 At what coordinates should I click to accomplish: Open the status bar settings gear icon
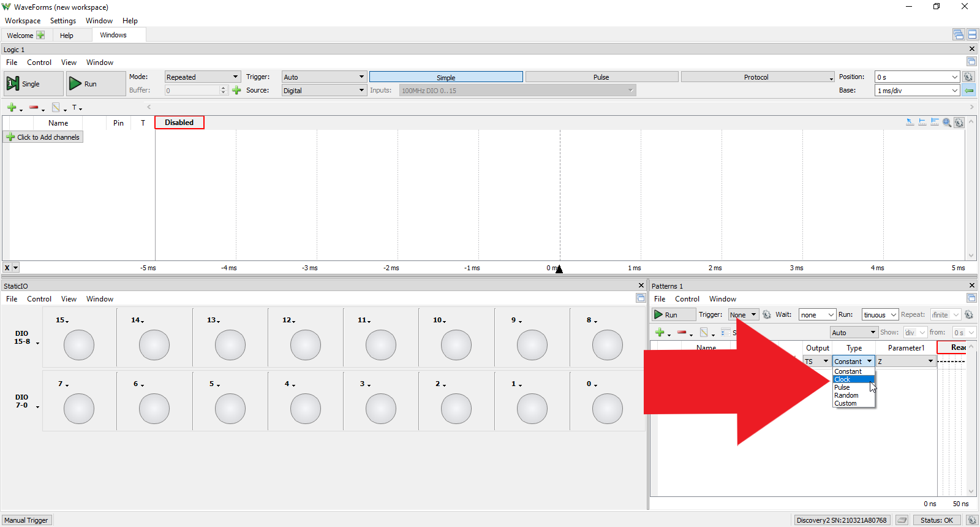point(972,520)
